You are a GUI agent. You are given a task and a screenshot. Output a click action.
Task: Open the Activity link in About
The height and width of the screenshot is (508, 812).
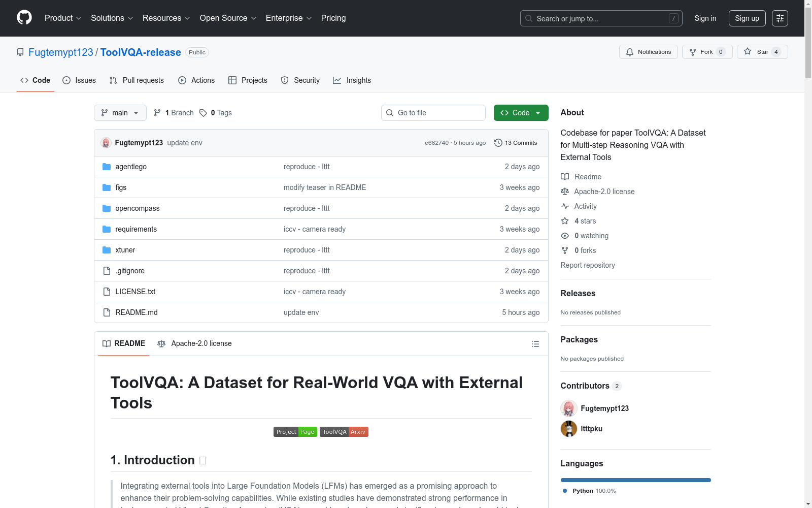579,206
